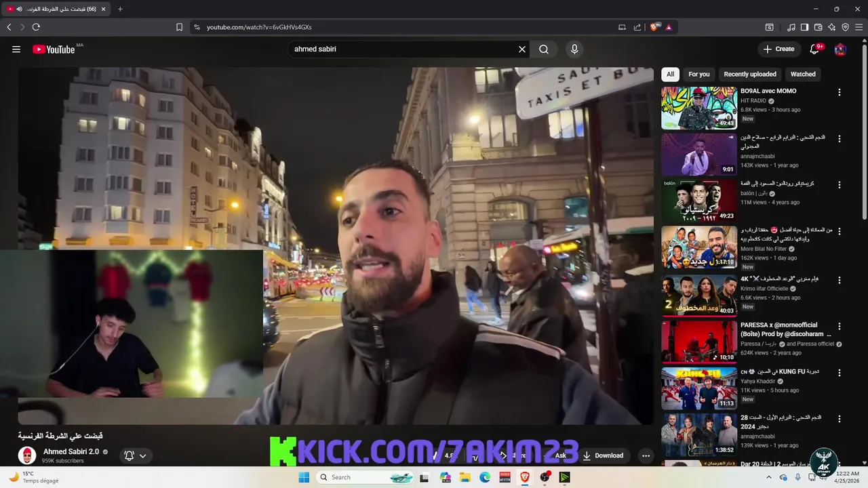
Task: Select the Watched chip
Action: (803, 74)
